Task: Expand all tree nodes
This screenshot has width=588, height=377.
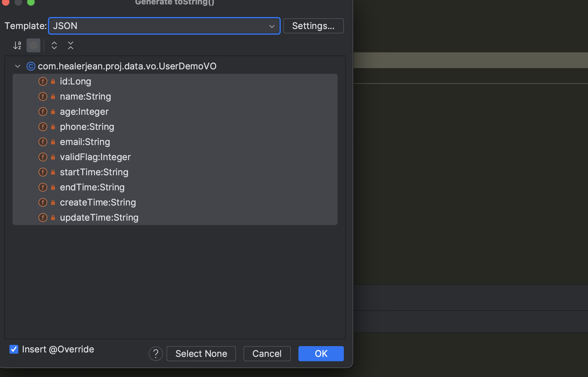Action: 54,45
